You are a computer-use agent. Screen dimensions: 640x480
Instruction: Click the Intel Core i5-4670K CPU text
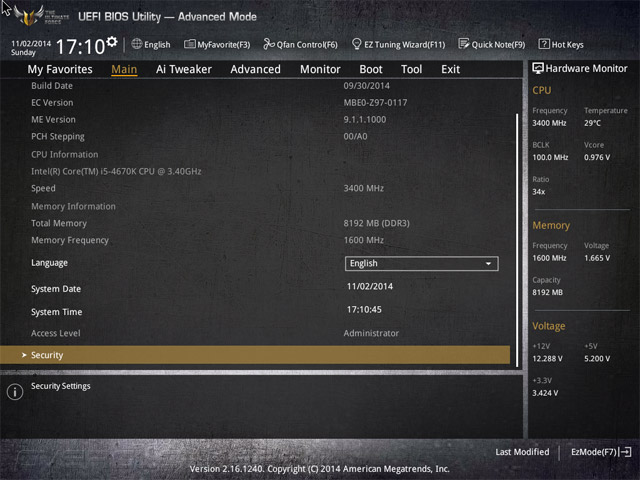[x=116, y=172]
